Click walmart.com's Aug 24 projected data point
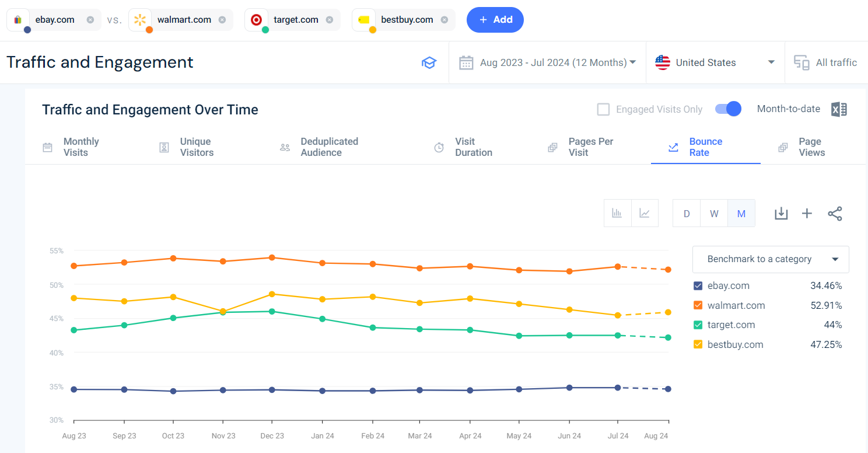Screen dimensions: 868x453 (668, 269)
